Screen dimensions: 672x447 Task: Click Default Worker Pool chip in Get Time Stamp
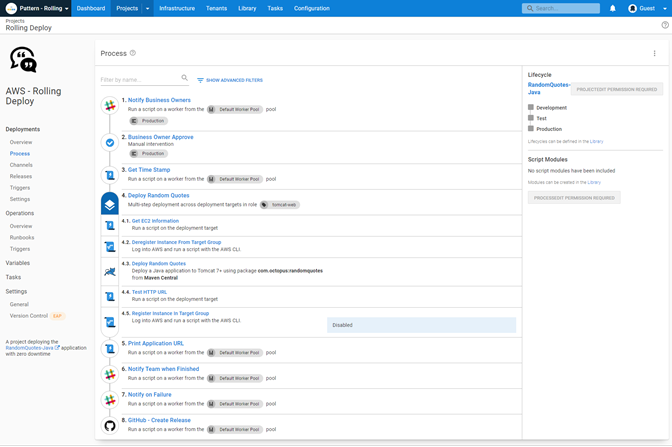click(x=235, y=179)
